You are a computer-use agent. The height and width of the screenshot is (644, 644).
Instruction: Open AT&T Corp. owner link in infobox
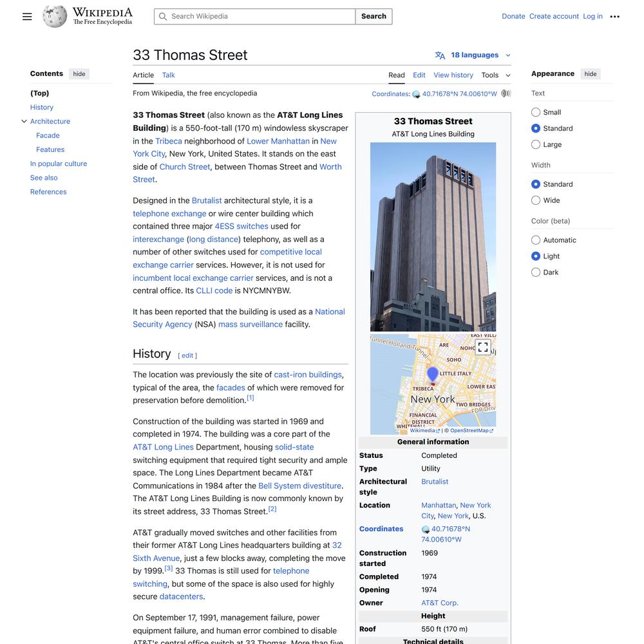[x=439, y=603]
